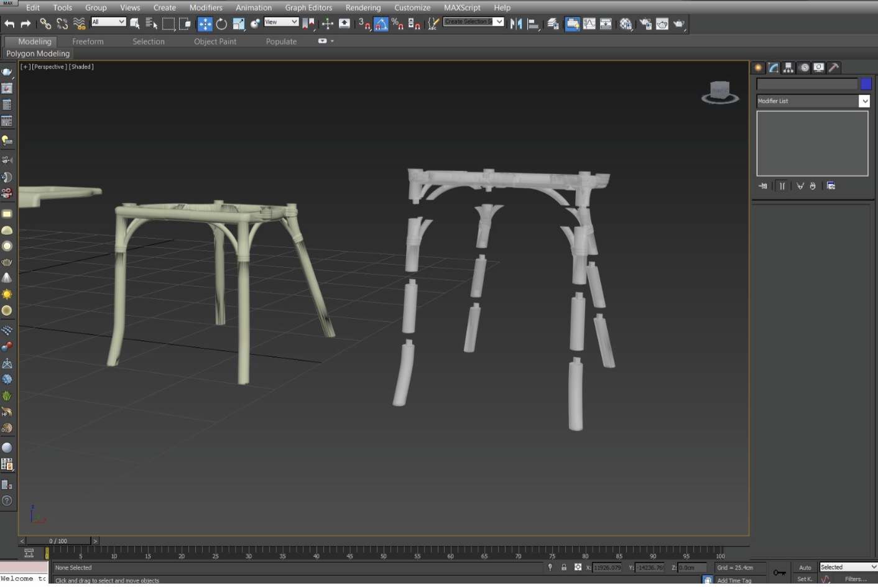This screenshot has width=878, height=588.
Task: Click the Undo arrow in the main toolbar
Action: 9,24
